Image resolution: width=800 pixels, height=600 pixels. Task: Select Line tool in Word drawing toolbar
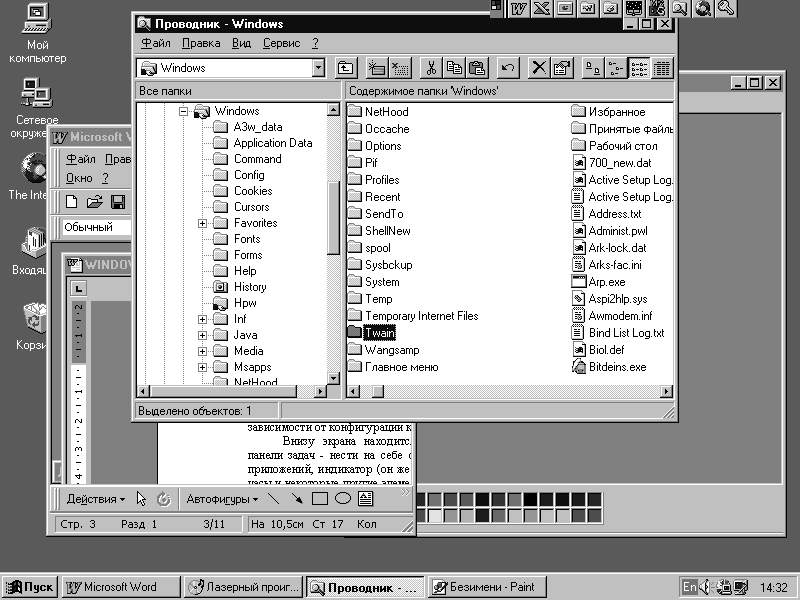click(274, 498)
